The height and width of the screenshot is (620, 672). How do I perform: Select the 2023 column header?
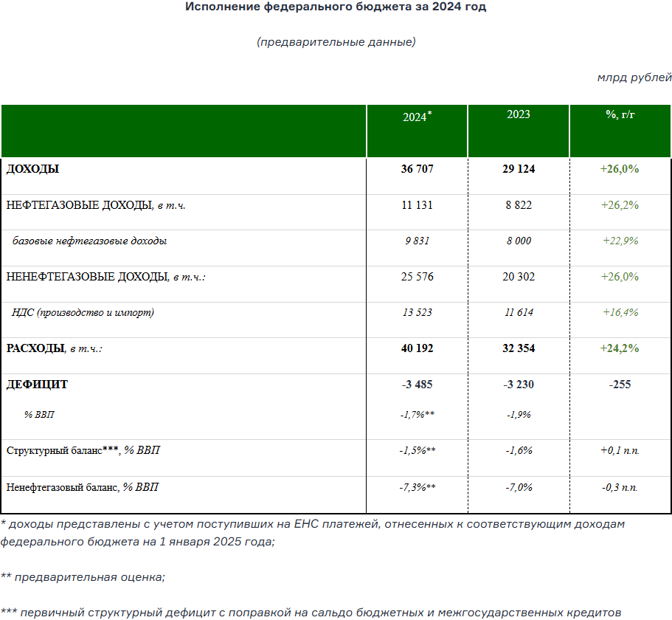click(x=518, y=114)
